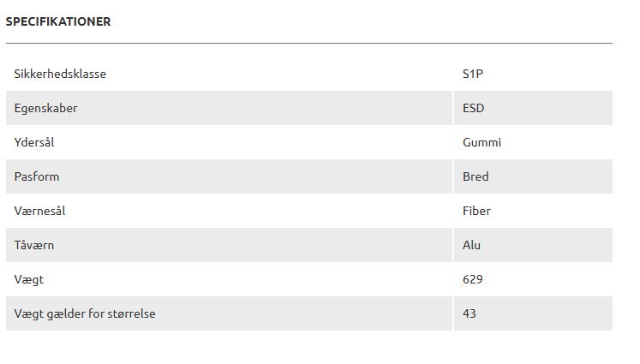The width and height of the screenshot is (640, 364).
Task: Select the Sikkerhedsklasse label
Action: click(x=60, y=74)
